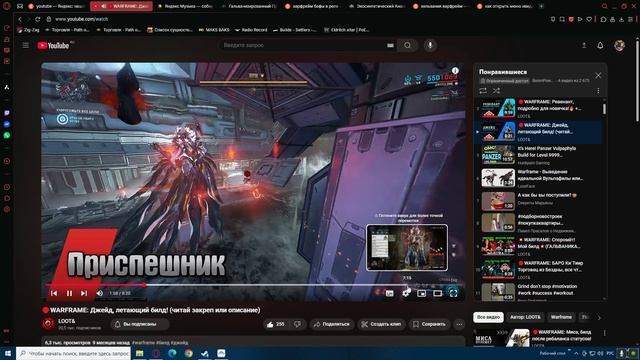Open the YouTube notifications bell
The height and width of the screenshot is (360, 640).
pos(600,45)
